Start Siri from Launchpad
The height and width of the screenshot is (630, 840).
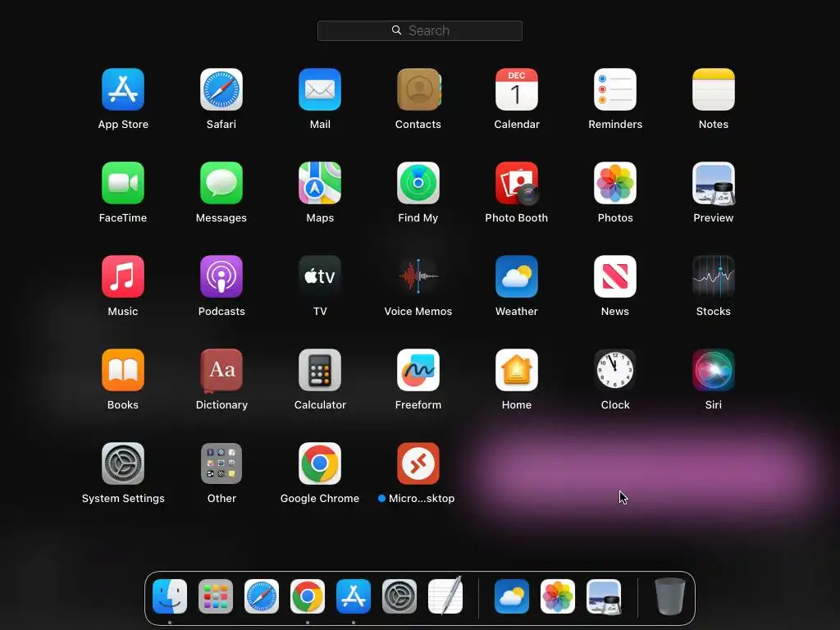click(714, 370)
